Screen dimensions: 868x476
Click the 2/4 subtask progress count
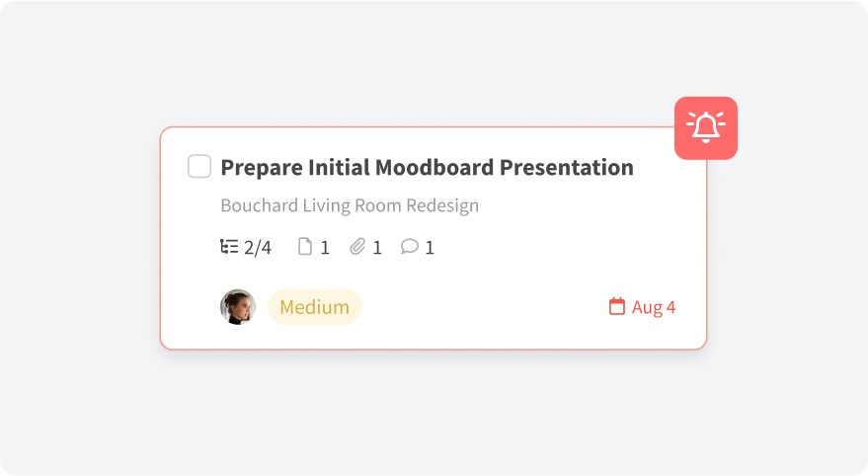(258, 248)
